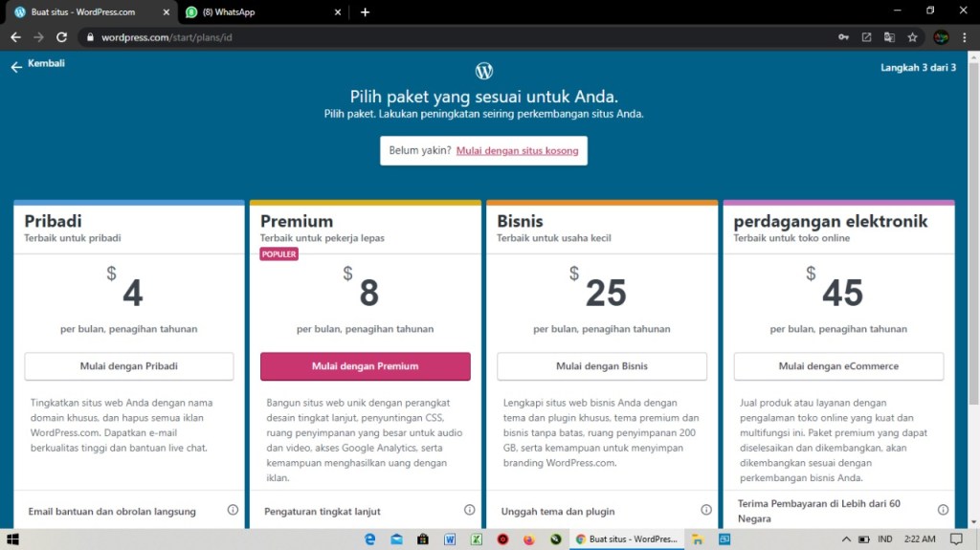
Task: Bookmark this page with the star icon
Action: point(912,37)
